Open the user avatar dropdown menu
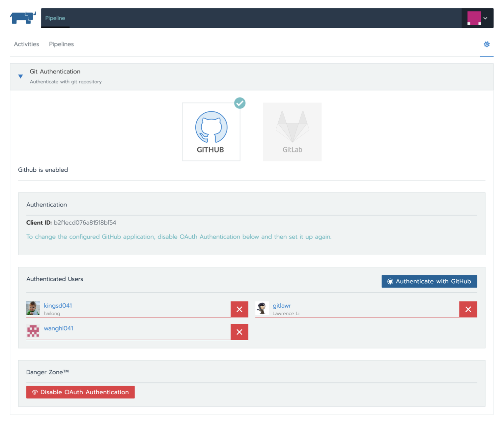This screenshot has width=504, height=423. (x=477, y=18)
